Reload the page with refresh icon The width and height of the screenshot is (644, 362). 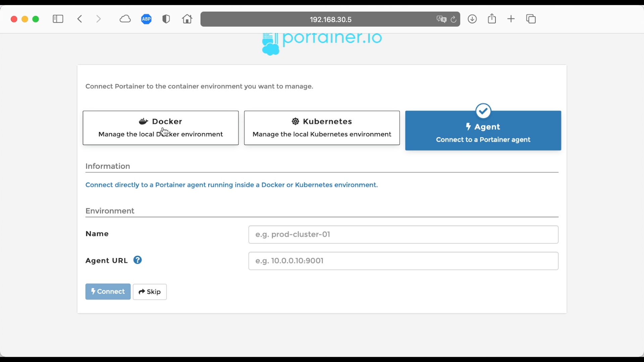coord(453,19)
